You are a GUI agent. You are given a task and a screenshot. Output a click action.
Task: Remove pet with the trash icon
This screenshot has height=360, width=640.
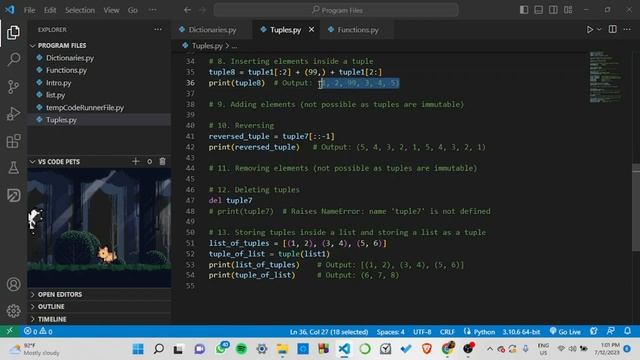tap(162, 162)
